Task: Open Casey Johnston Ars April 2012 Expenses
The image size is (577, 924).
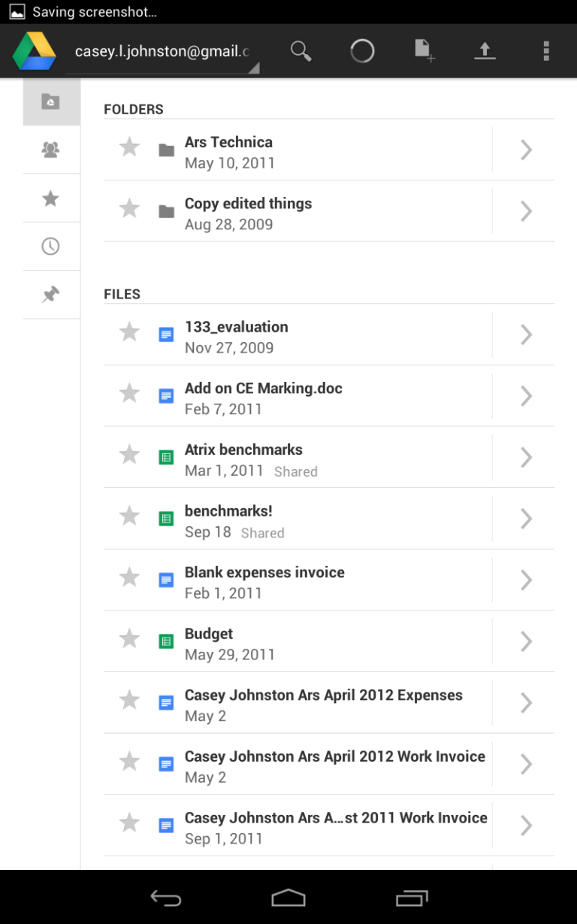Action: click(x=301, y=702)
